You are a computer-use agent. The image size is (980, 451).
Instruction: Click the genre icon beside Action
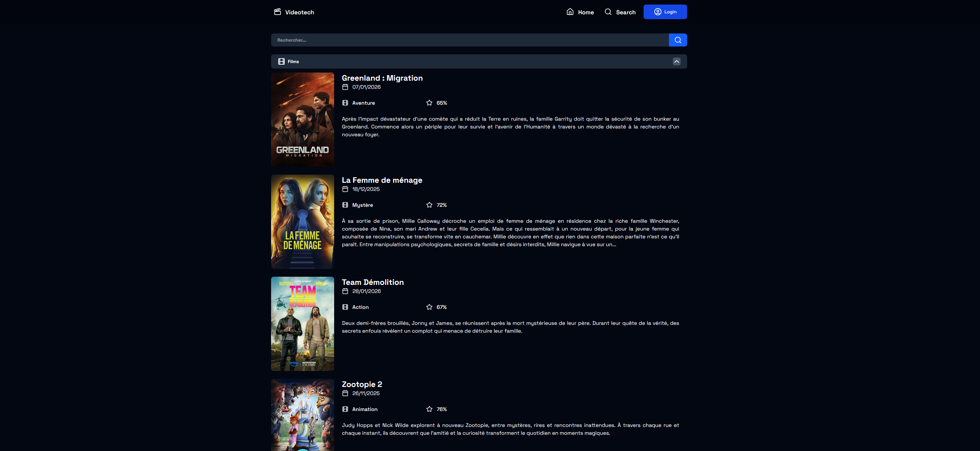(345, 307)
